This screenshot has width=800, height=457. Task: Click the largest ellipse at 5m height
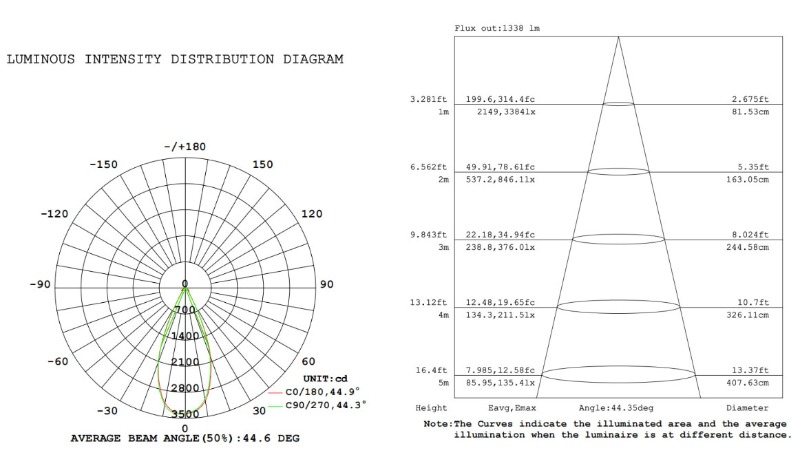click(618, 375)
